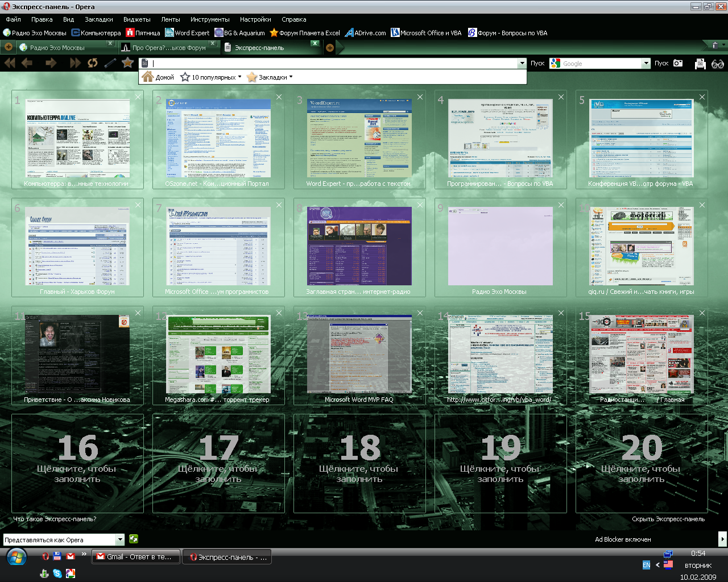Go back using the Back arrow icon
The height and width of the screenshot is (582, 728).
(x=27, y=63)
